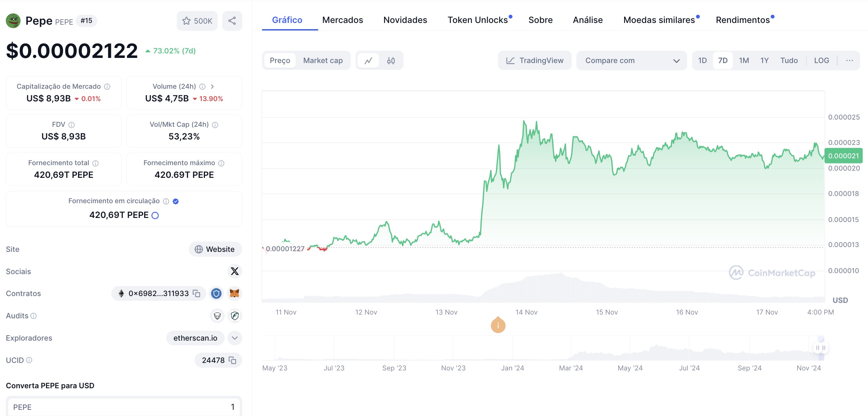Show info for Fornecimento em circulação
The width and height of the screenshot is (868, 416).
point(166,201)
